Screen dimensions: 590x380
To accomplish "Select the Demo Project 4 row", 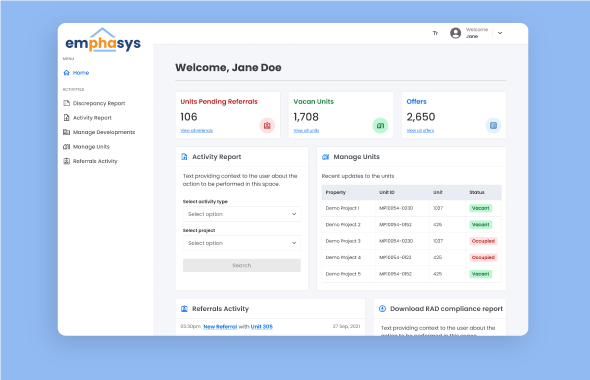I will click(412, 257).
